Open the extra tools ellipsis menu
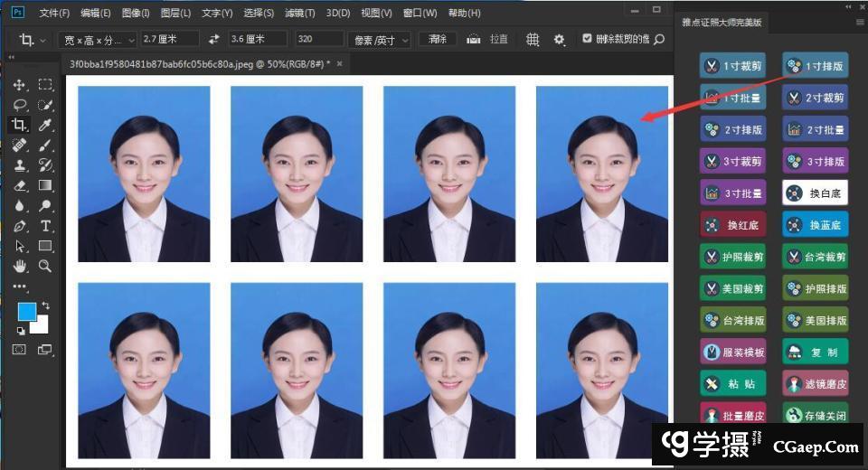 [19, 287]
